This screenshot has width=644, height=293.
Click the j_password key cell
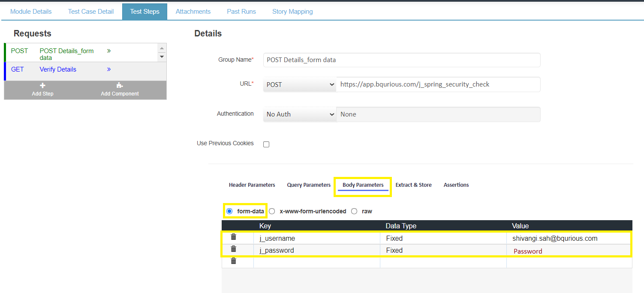317,250
